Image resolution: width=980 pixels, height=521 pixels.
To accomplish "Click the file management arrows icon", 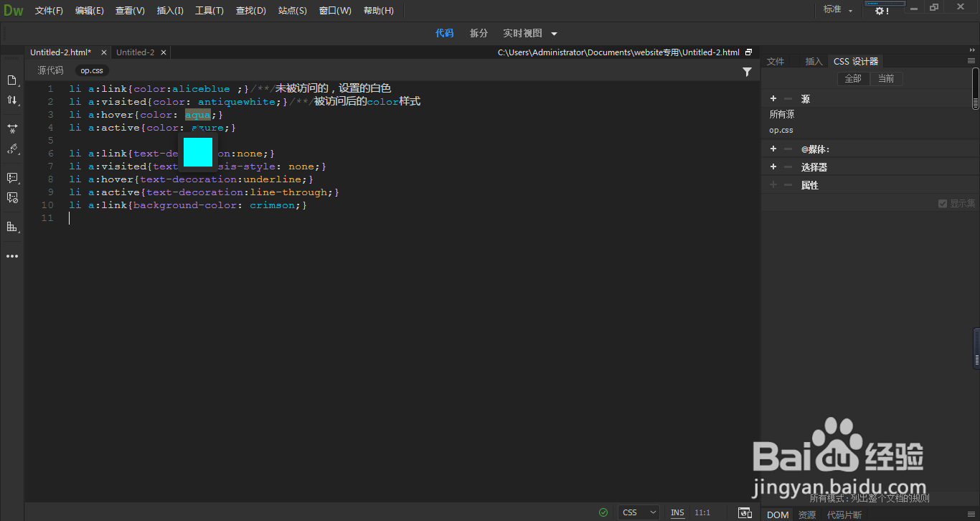I will click(x=11, y=100).
